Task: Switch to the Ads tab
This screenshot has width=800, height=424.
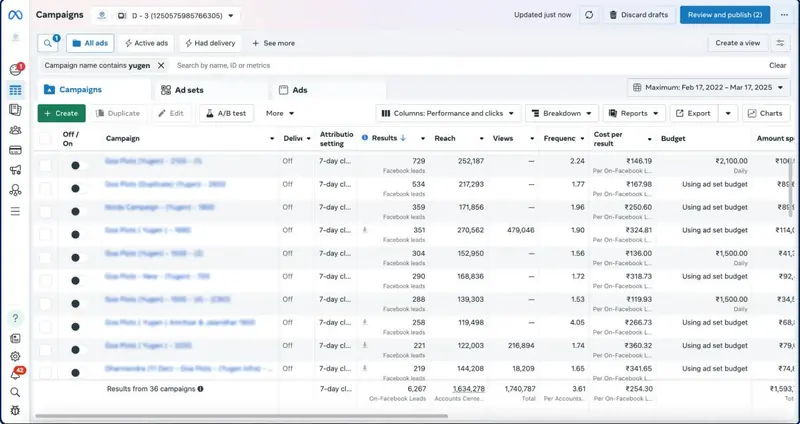Action: (329, 90)
